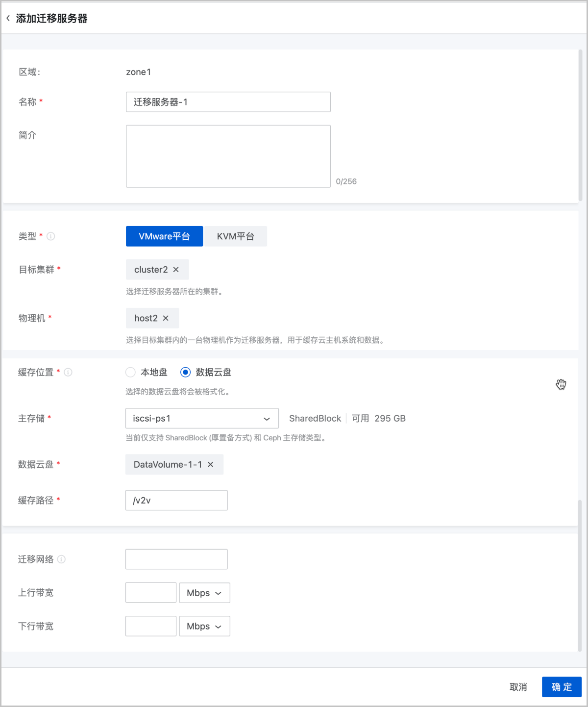The image size is (588, 707).
Task: Remove host2 tag with its X icon
Action: [x=166, y=318]
